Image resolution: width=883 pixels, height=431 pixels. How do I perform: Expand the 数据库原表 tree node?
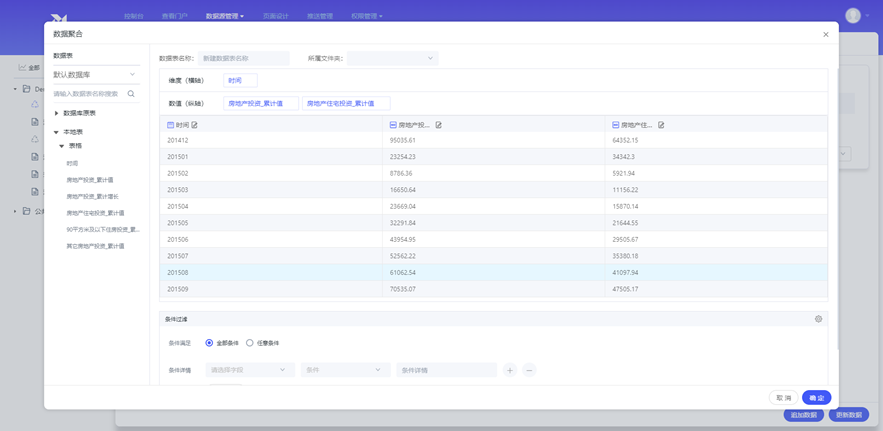tap(57, 113)
